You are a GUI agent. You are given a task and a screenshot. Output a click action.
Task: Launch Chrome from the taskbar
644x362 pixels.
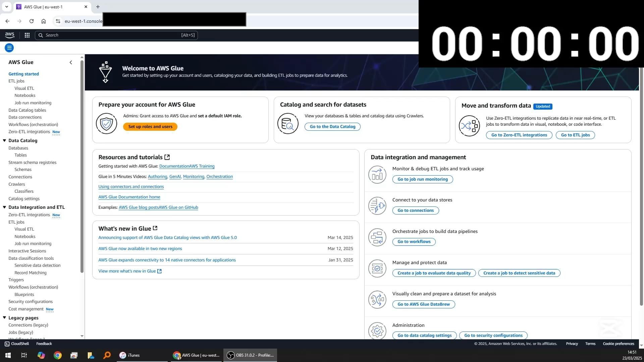tap(58, 355)
